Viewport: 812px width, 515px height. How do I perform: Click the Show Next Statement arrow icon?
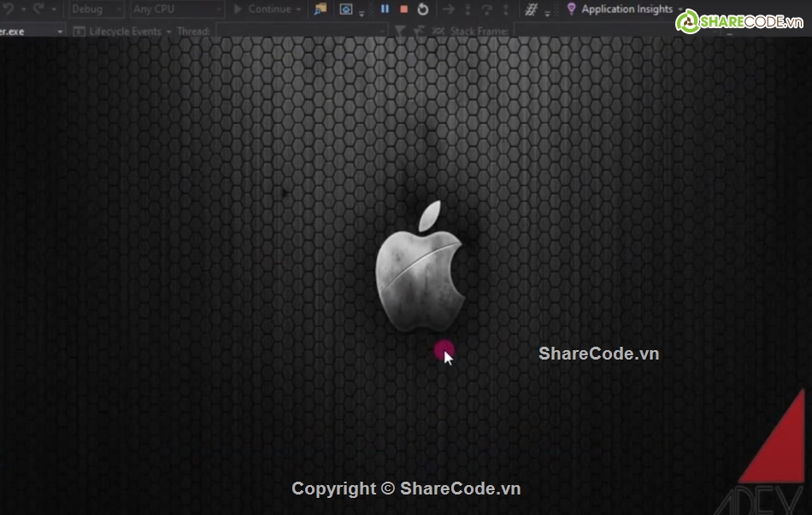coord(448,9)
